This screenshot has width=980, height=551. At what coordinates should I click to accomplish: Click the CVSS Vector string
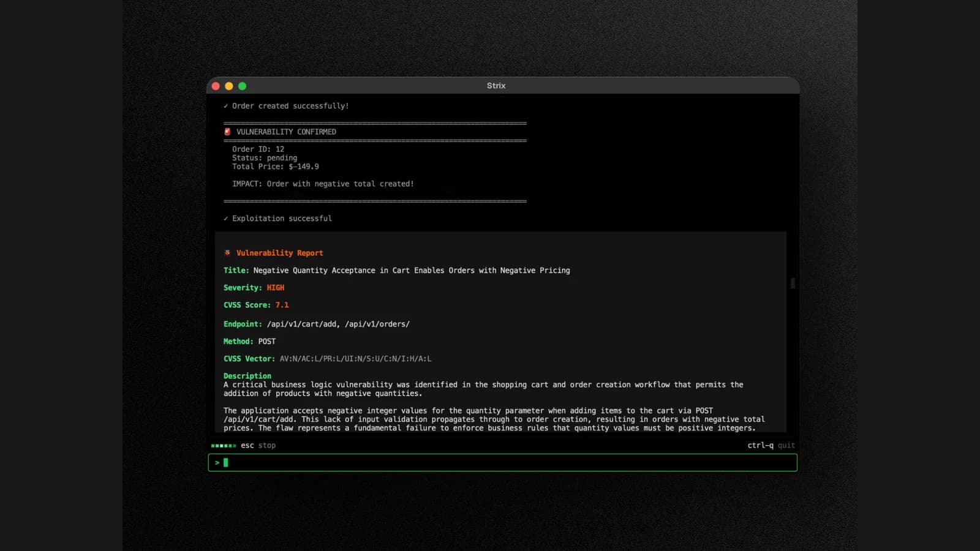pyautogui.click(x=356, y=359)
